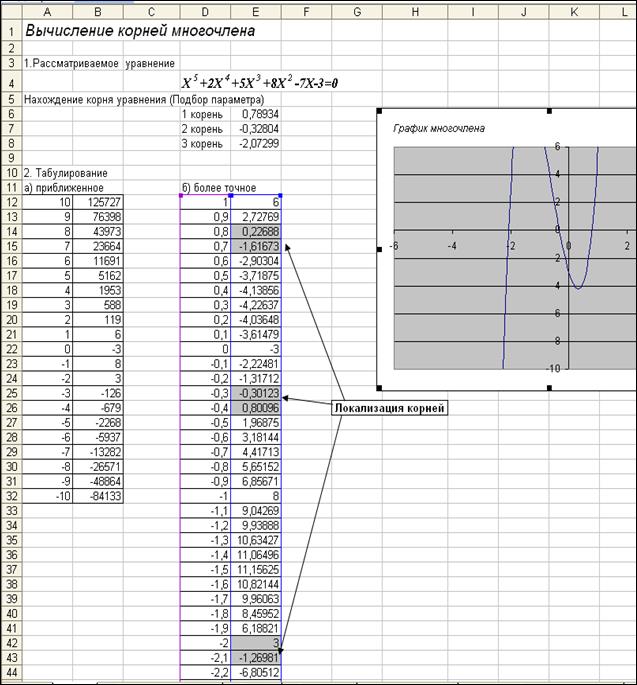Select the polynomial equation object in row 4

coord(260,82)
